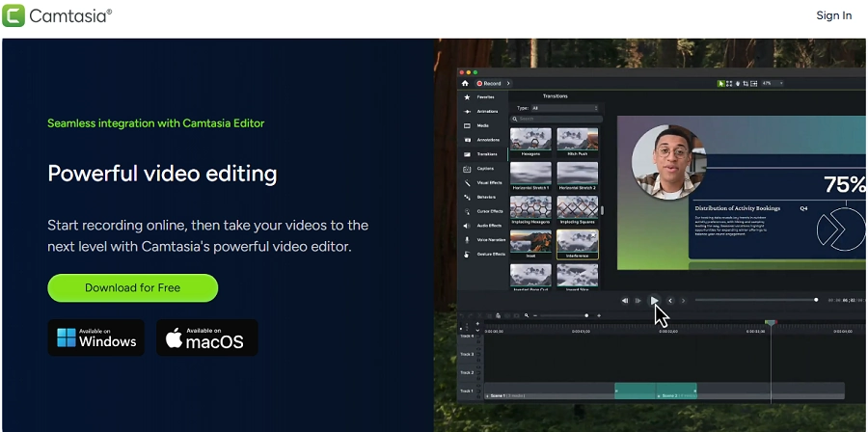Click the Download for Free button

click(x=133, y=287)
